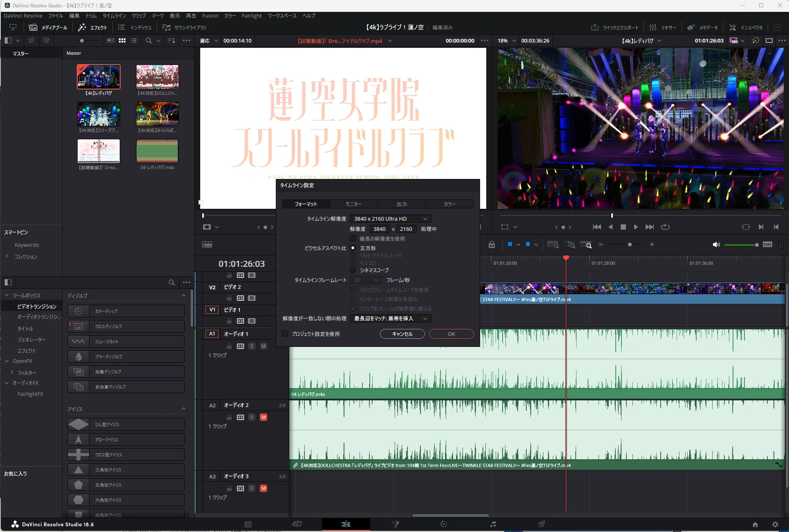Switch media pool to list view
This screenshot has width=789, height=532.
tap(134, 40)
